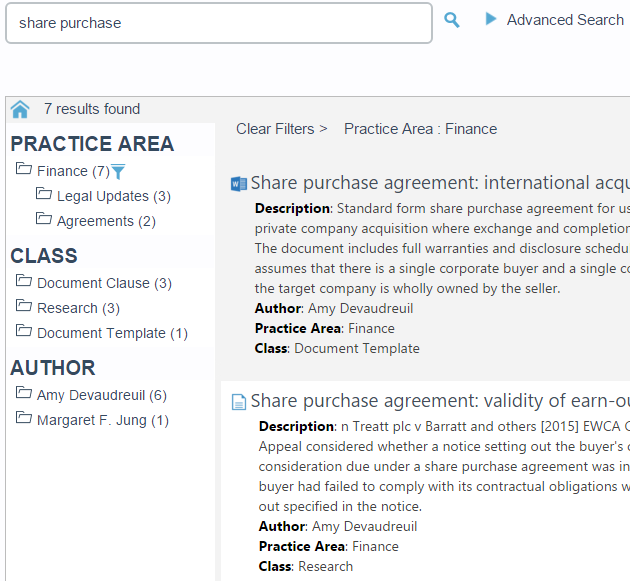Select Finance (7) practice area filter
The height and width of the screenshot is (581, 630).
click(x=73, y=171)
